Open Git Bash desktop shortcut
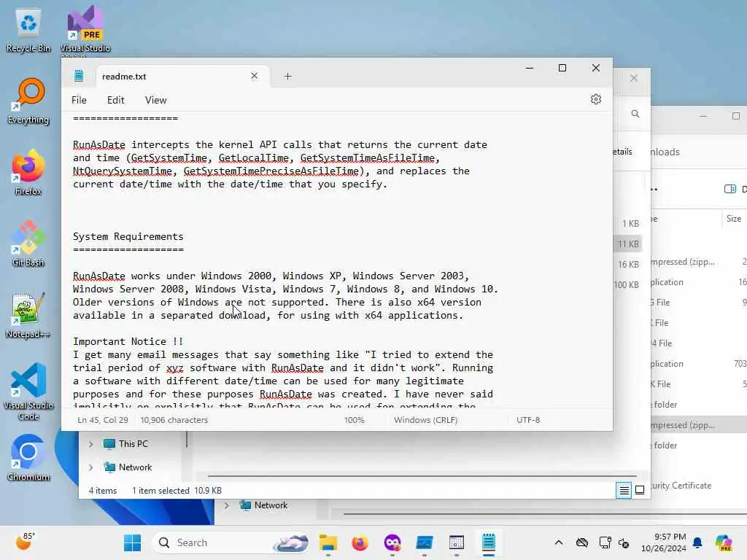 tap(28, 244)
